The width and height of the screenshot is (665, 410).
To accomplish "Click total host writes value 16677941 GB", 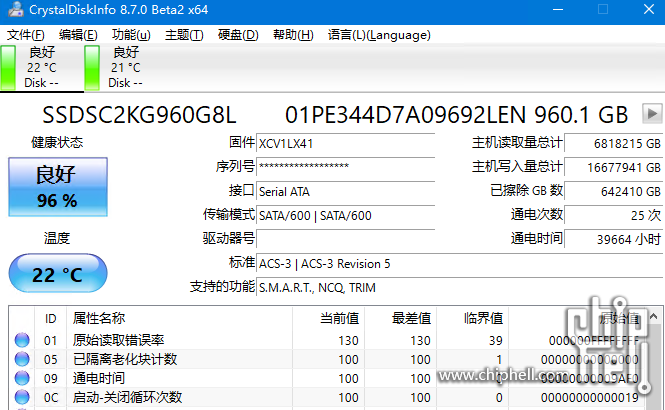I will [614, 167].
